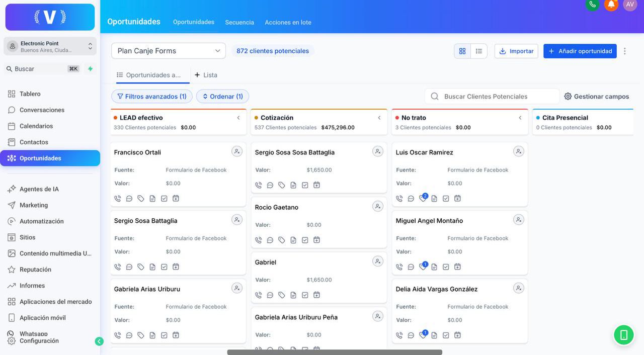Image resolution: width=644 pixels, height=355 pixels.
Task: Open the AV user avatar menu
Action: pos(630,4)
